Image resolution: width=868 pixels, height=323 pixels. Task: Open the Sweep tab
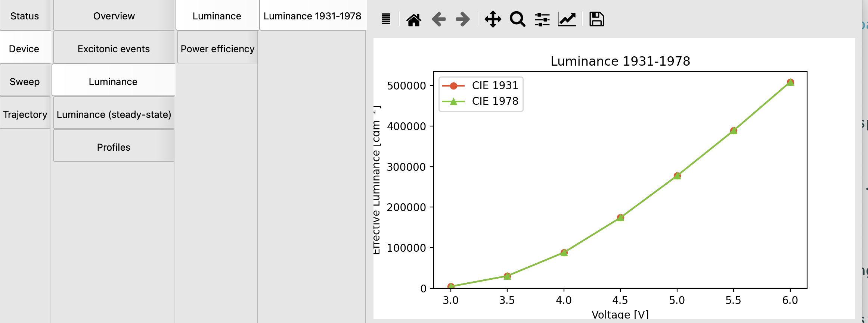[25, 82]
